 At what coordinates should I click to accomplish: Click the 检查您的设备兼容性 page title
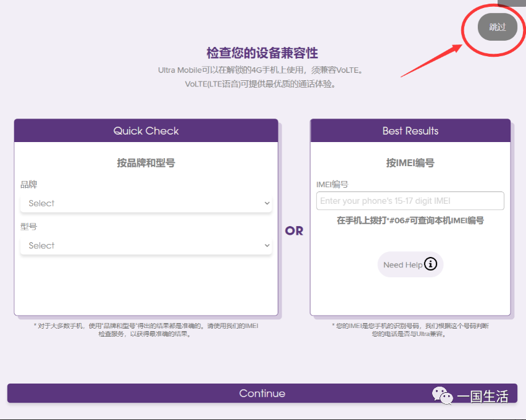pos(262,53)
